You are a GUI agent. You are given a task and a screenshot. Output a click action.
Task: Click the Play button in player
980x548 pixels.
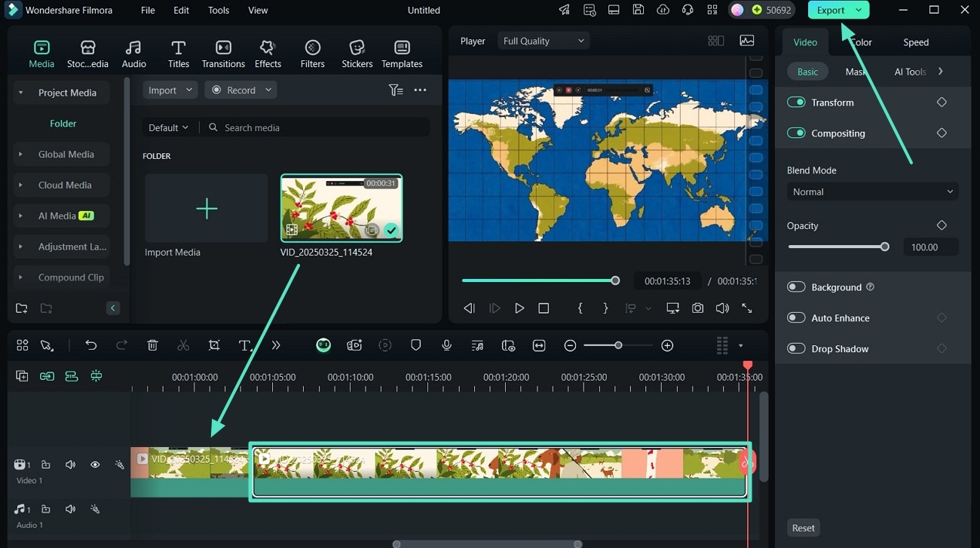tap(519, 308)
